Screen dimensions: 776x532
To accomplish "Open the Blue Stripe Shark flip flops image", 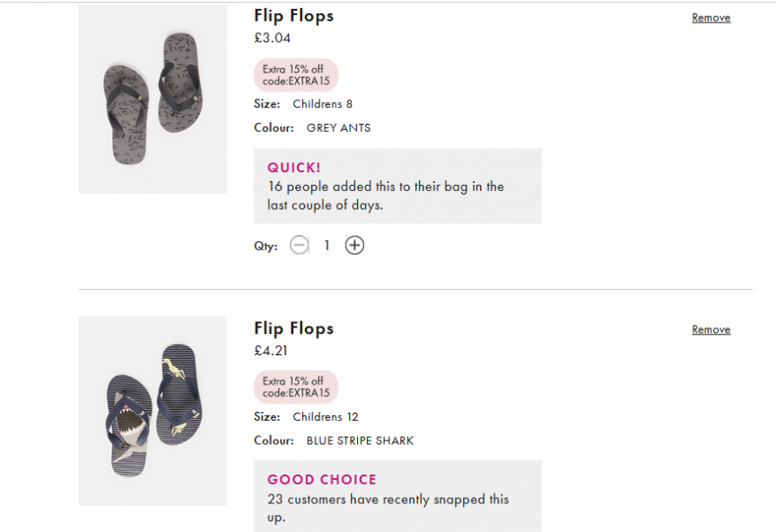I will pos(153,411).
